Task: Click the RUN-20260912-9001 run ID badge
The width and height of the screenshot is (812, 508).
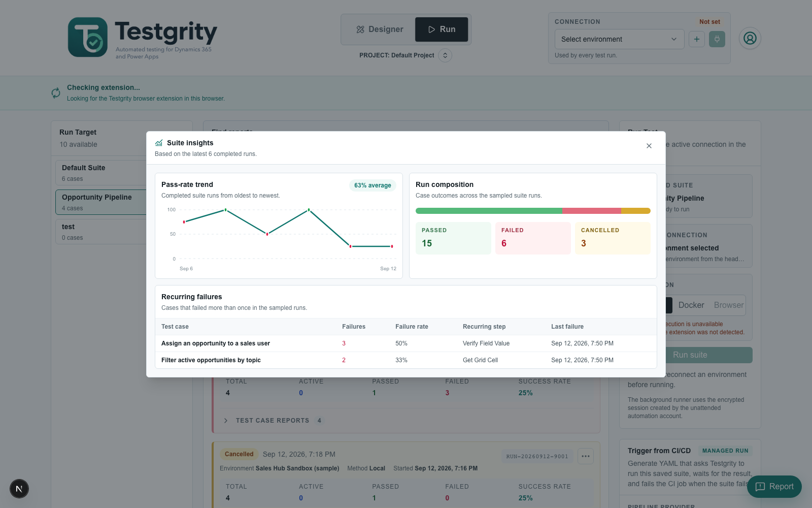Action: point(537,456)
